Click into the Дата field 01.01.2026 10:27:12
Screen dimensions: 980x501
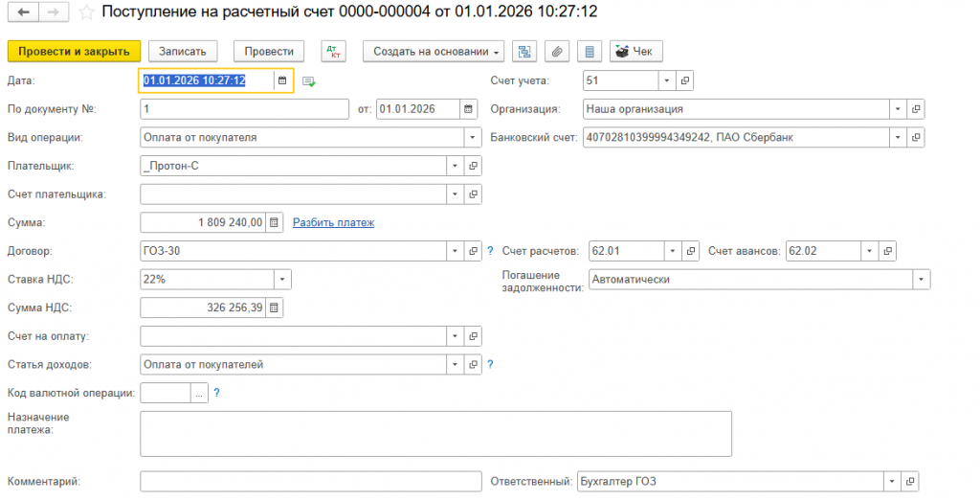(x=207, y=80)
